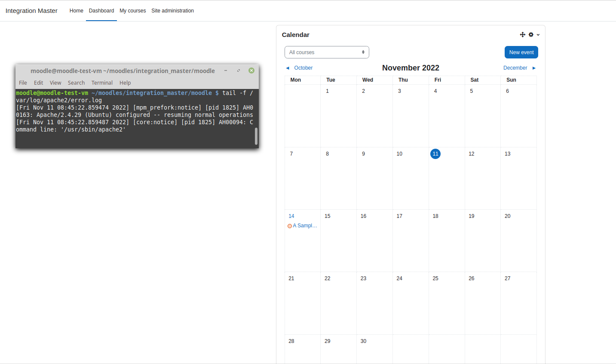Click day 6 in the calendar
Image resolution: width=616 pixels, height=364 pixels.
tap(508, 91)
